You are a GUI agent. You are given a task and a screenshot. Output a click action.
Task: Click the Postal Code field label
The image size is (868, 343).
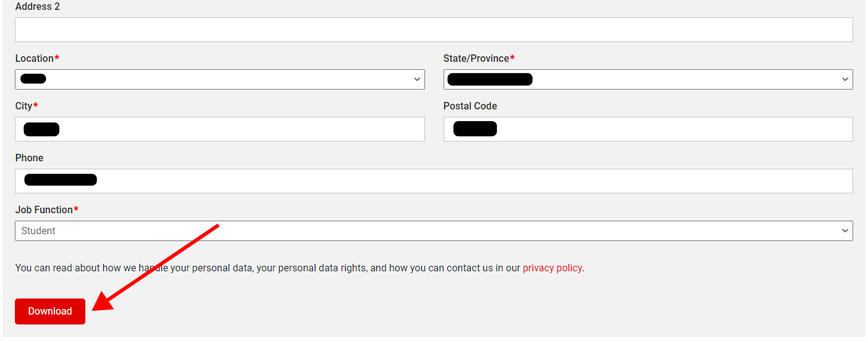(x=470, y=106)
